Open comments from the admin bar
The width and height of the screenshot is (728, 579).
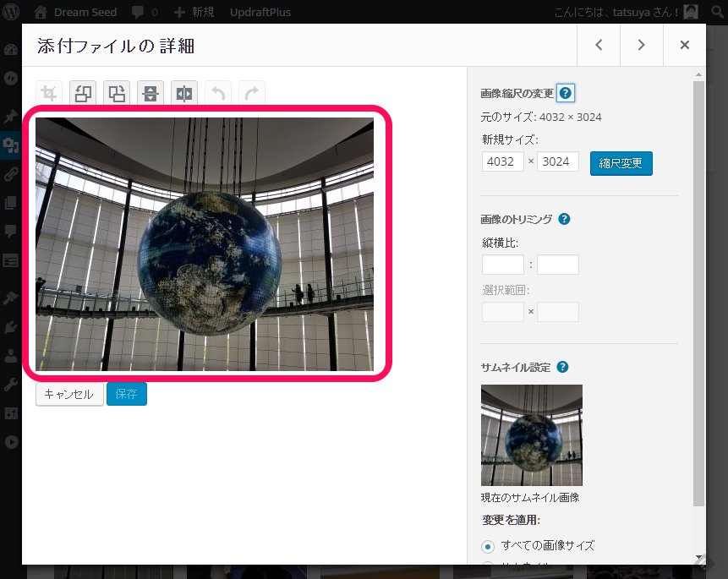pos(145,12)
